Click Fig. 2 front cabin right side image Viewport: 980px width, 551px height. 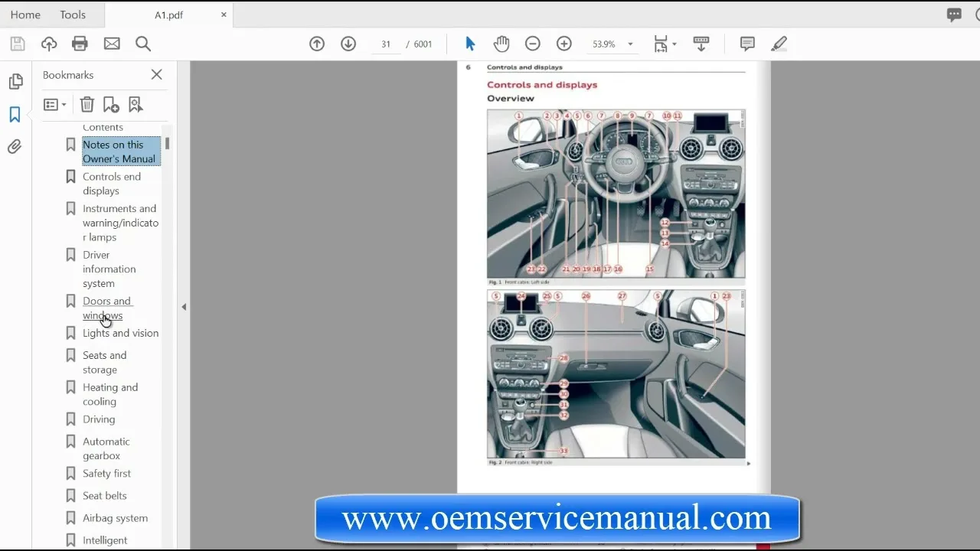click(x=616, y=374)
